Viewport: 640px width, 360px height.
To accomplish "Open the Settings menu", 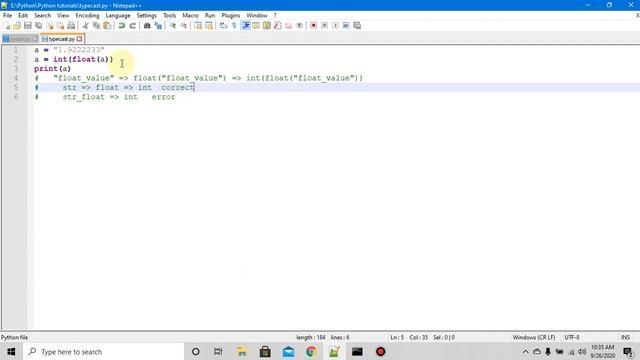I will (147, 16).
